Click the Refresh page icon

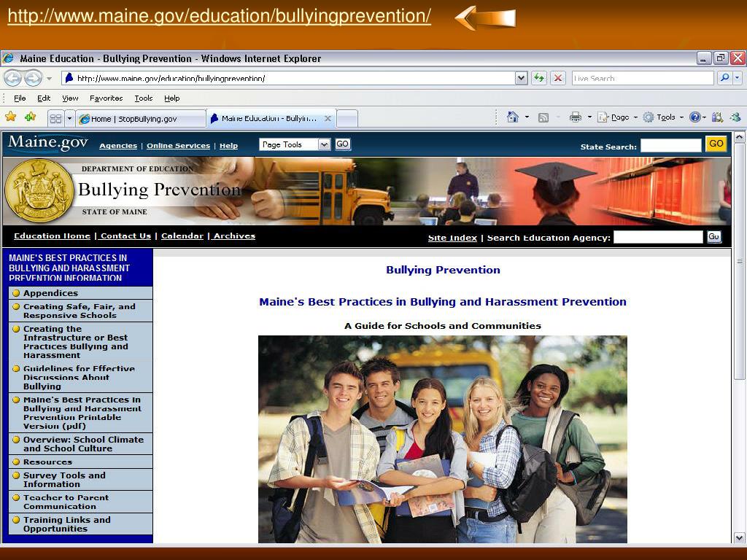[539, 78]
